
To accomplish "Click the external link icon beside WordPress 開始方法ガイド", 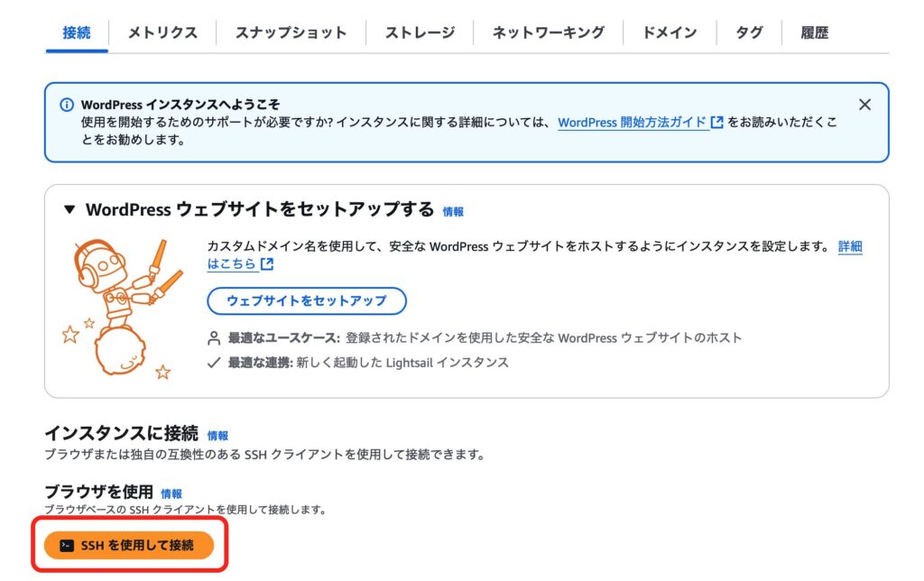I will tap(716, 122).
